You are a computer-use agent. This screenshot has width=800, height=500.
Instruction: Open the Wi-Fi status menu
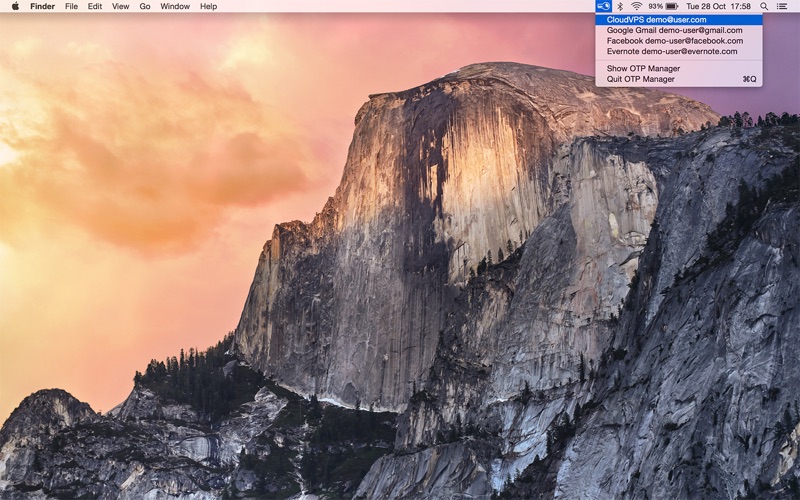[636, 6]
